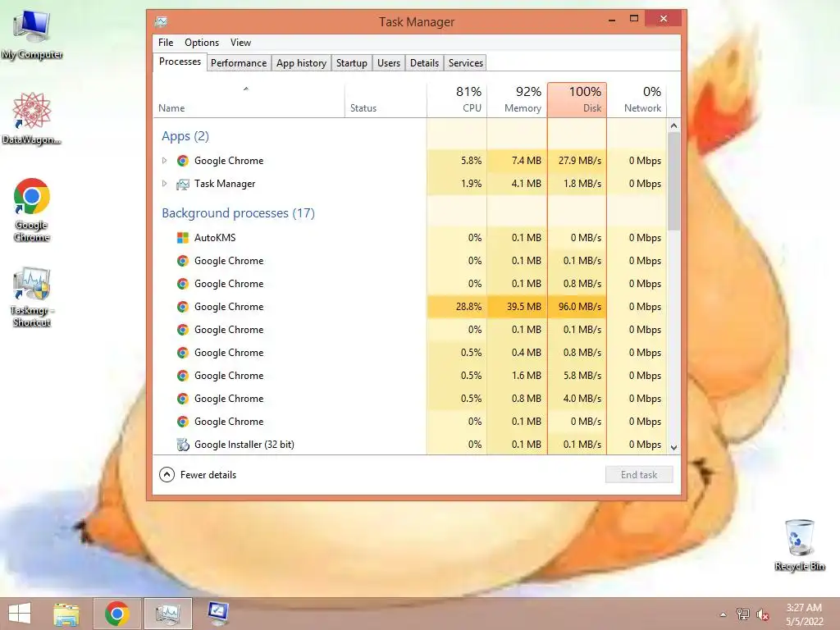Screen dimensions: 840x630
Task: Click the scrollbar down arrow
Action: pos(674,447)
